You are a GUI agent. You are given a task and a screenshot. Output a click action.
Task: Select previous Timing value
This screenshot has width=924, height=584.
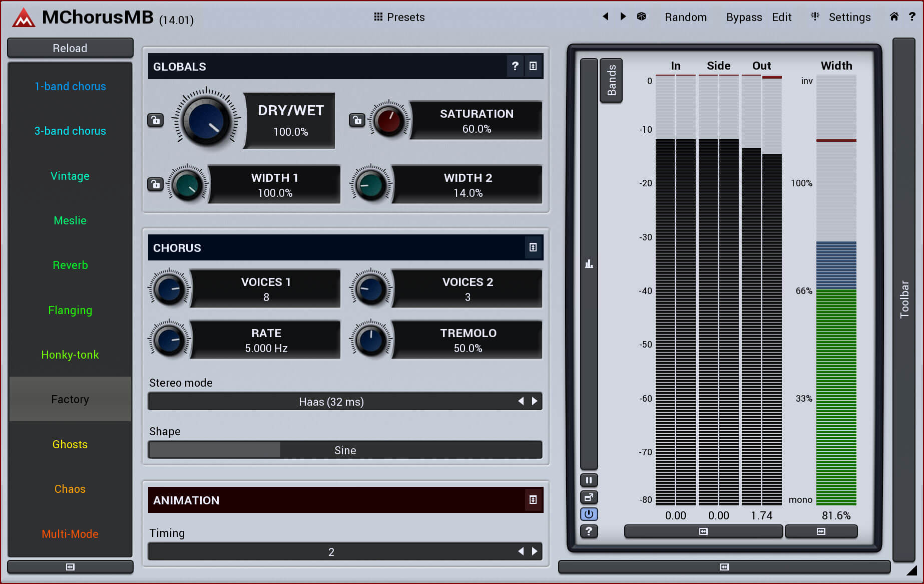tap(521, 551)
